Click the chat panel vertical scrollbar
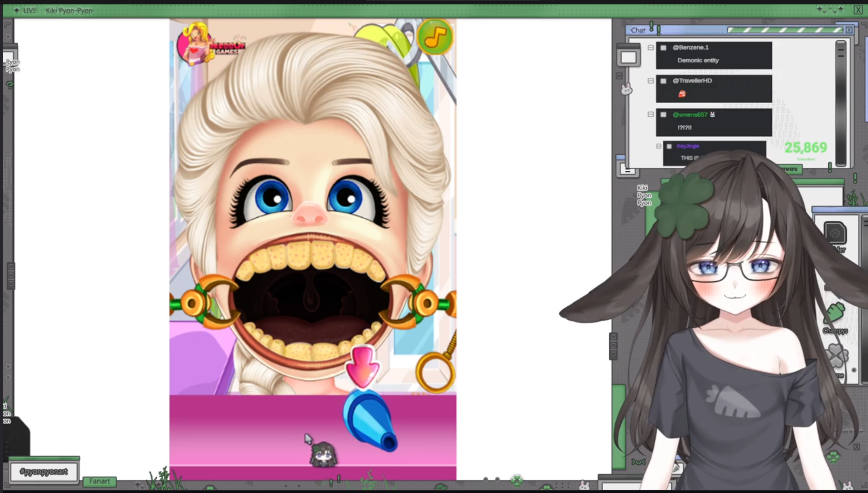868x493 pixels. (x=841, y=103)
